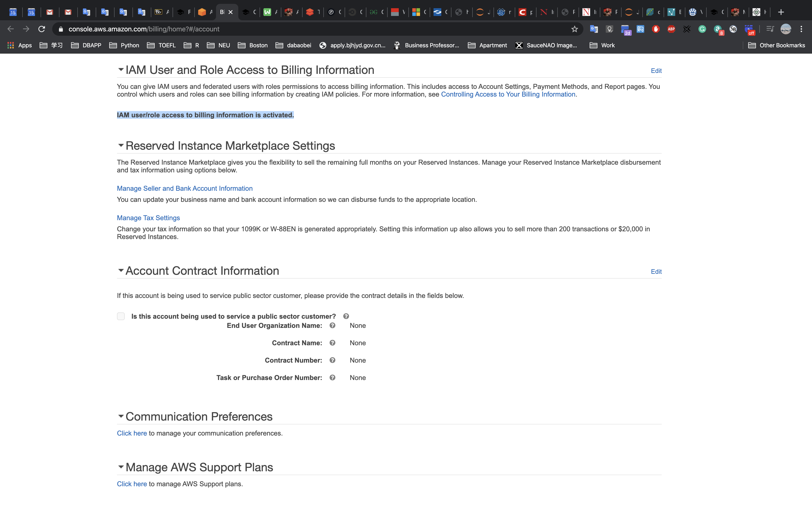Collapse the Communication Preferences section

121,416
